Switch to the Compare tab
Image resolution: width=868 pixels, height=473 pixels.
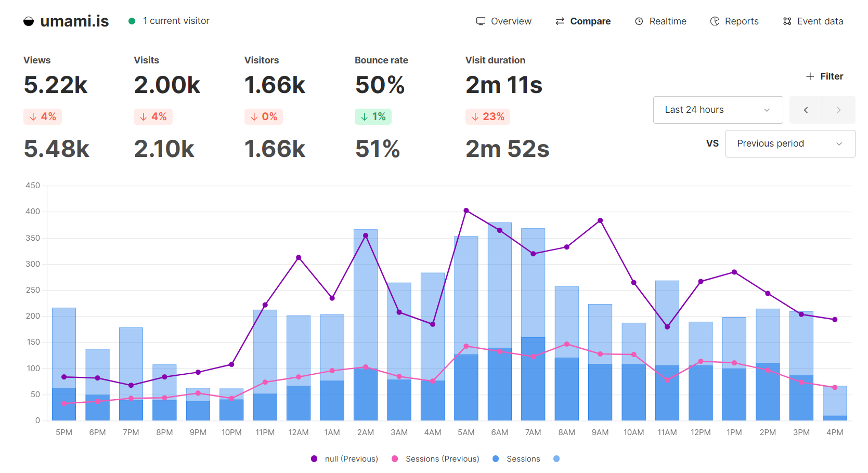coord(590,21)
